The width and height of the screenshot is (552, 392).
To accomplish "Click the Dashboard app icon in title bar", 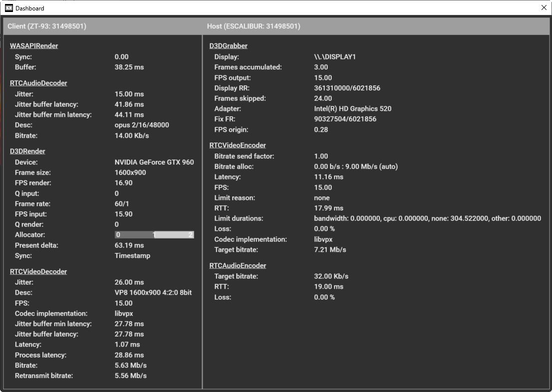I will click(9, 8).
